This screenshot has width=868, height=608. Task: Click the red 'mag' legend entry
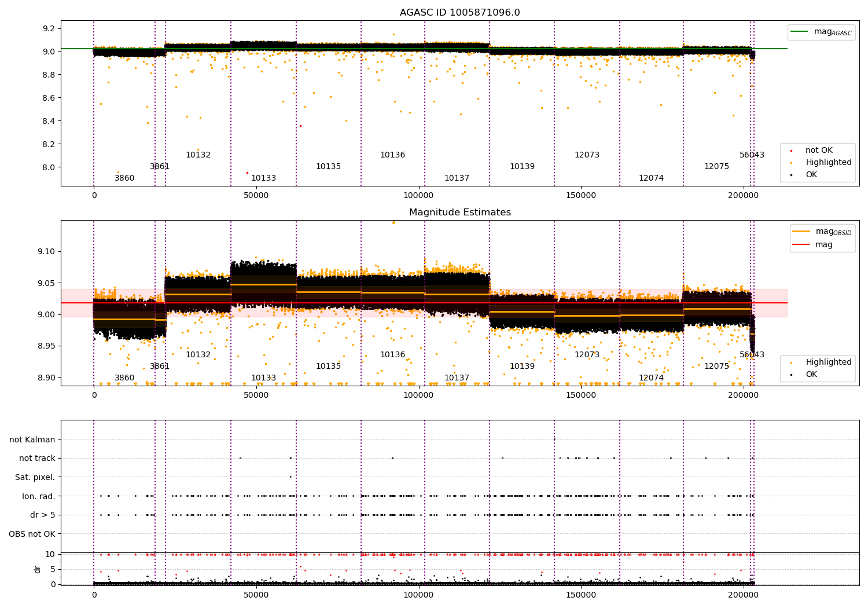coord(813,244)
